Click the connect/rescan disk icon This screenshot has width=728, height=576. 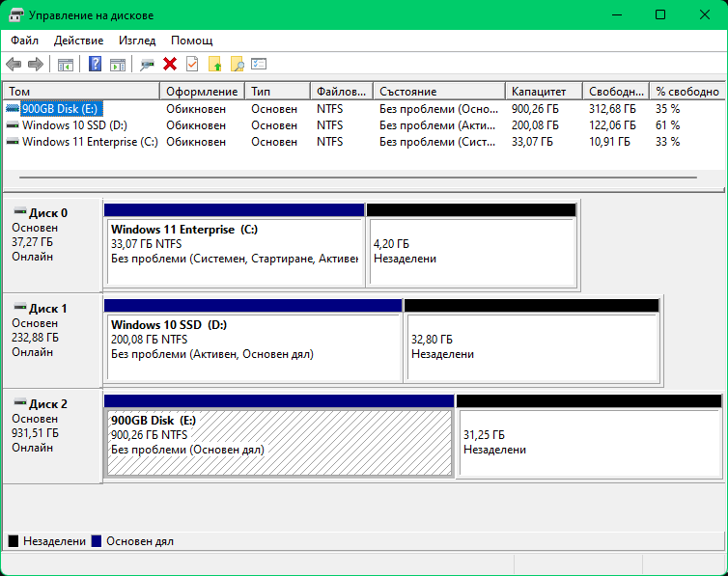(x=147, y=65)
